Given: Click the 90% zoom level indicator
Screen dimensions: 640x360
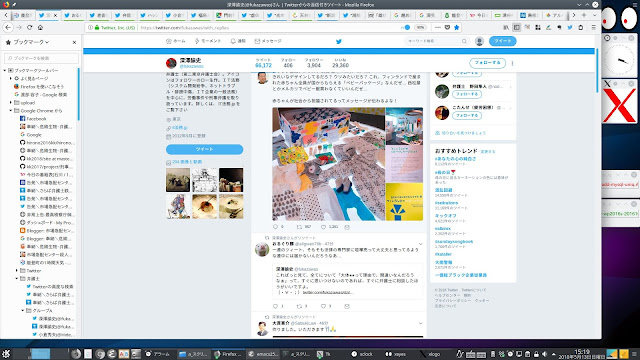Looking at the screenshot, I should pyautogui.click(x=420, y=28).
